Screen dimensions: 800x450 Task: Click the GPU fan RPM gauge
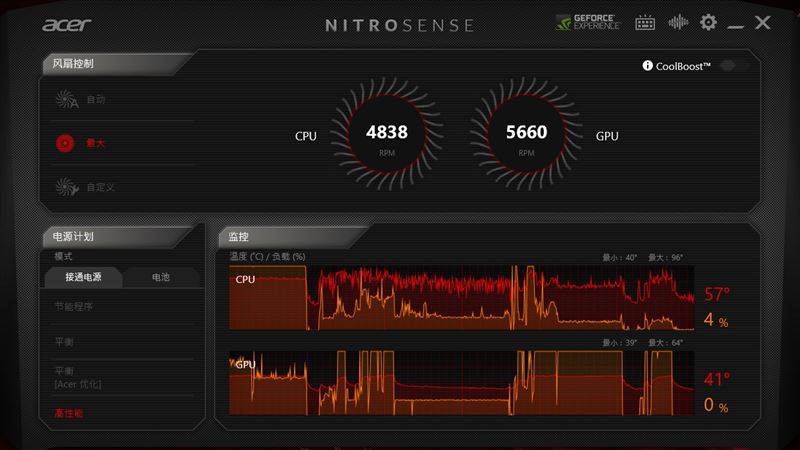click(527, 134)
